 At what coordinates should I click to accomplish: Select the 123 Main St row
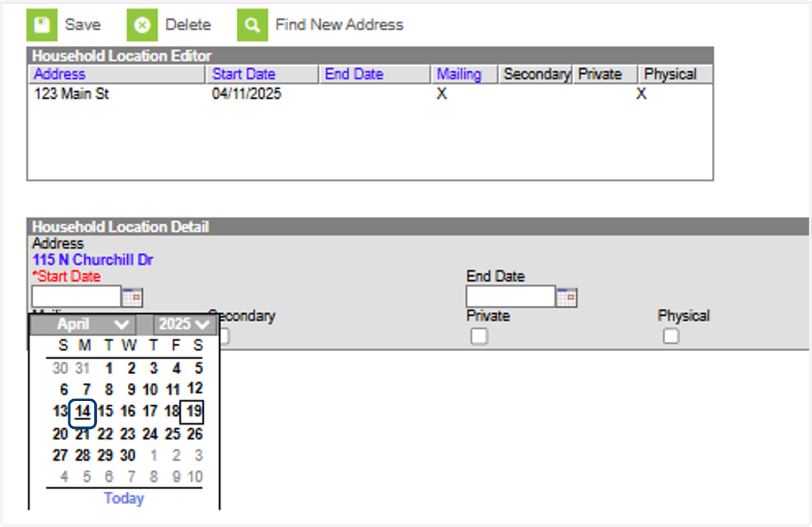[369, 95]
